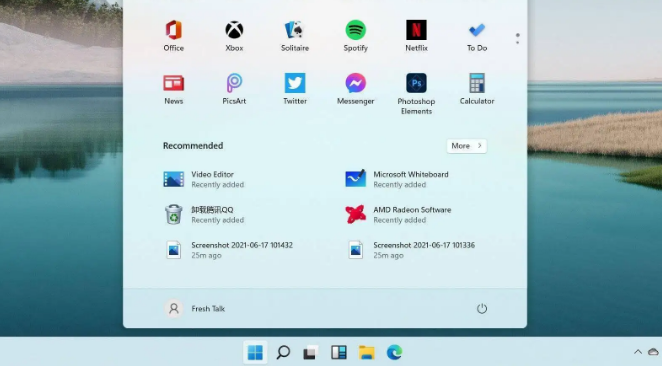Click the OneDrive cloud tray icon
Screen dimensions: 662x366
[x=654, y=351]
